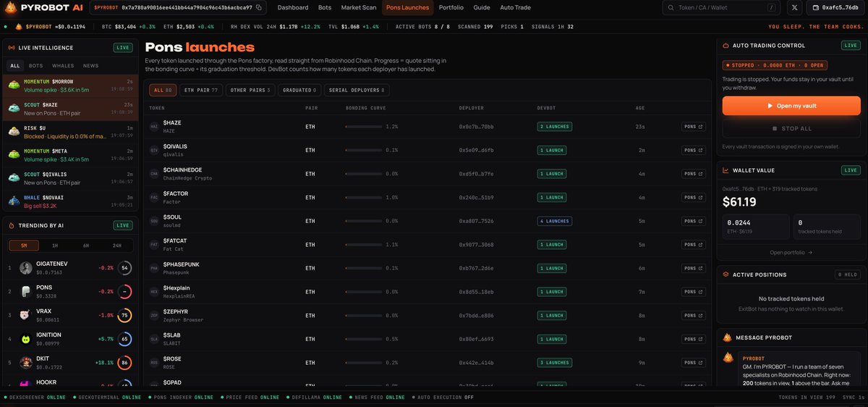Open the Dashboard tab
The width and height of the screenshot is (868, 407).
point(293,7)
